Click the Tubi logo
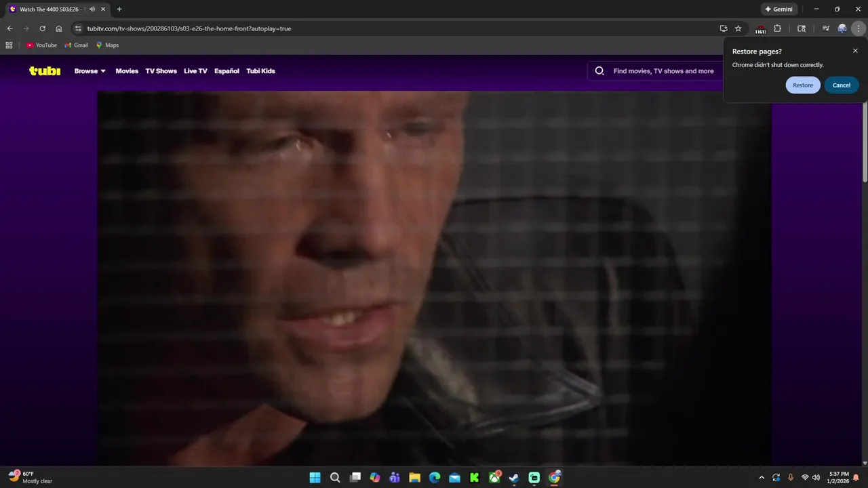The image size is (868, 488). [x=45, y=70]
